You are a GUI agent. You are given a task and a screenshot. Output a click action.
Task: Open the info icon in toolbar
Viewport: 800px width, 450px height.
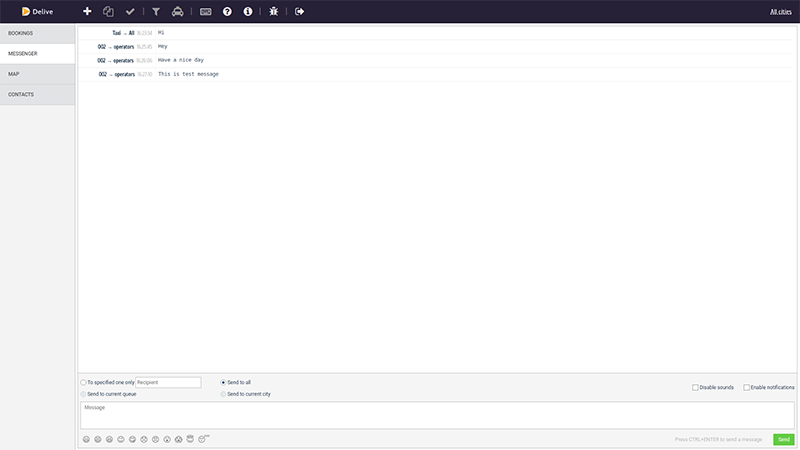coord(248,11)
